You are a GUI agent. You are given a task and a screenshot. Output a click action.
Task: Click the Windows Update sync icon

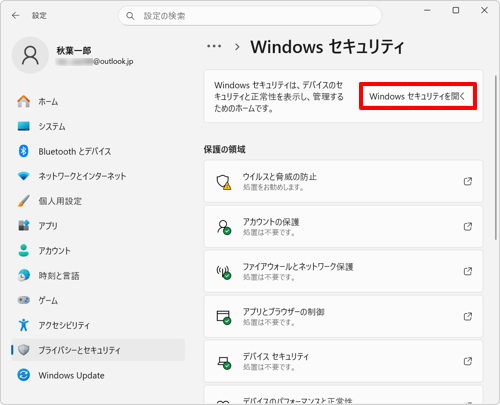(x=24, y=375)
